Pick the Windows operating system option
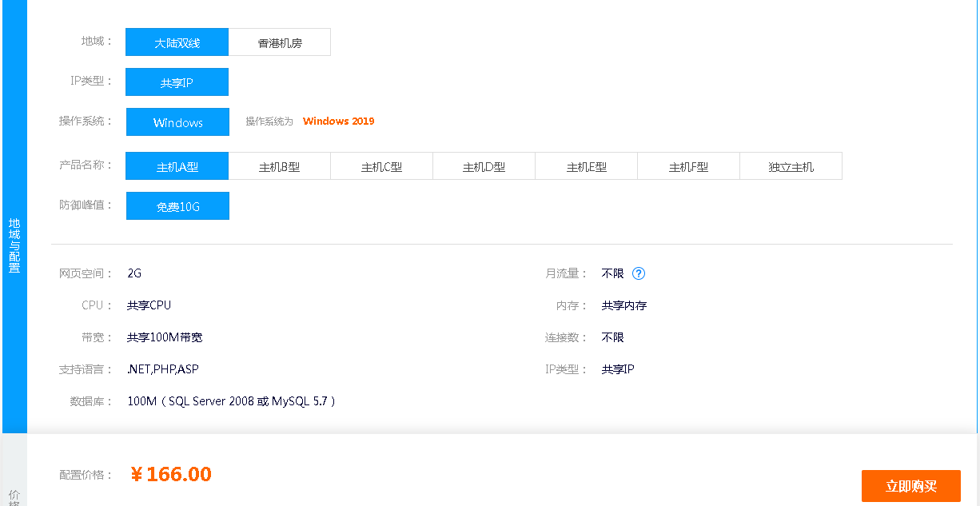 click(x=177, y=122)
